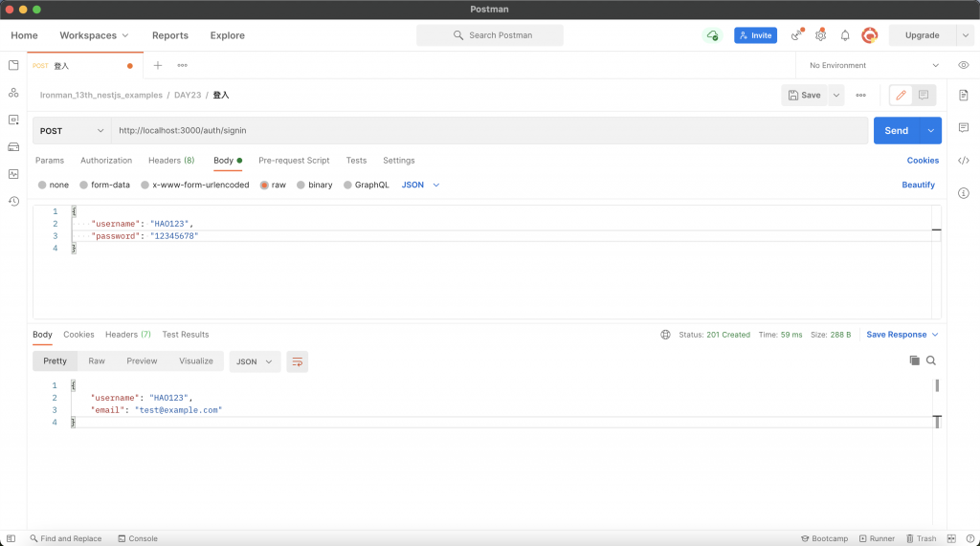Select the GraphQL body type
The image size is (980, 546).
(x=367, y=185)
